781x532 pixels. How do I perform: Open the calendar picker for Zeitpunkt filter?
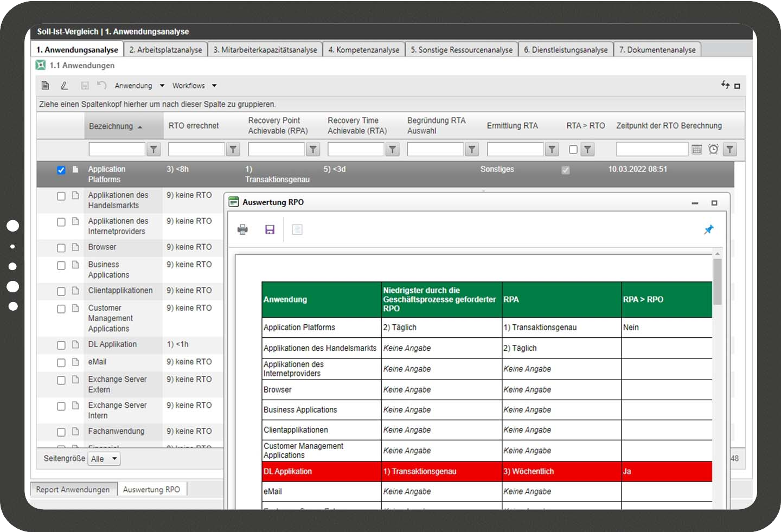pyautogui.click(x=697, y=149)
